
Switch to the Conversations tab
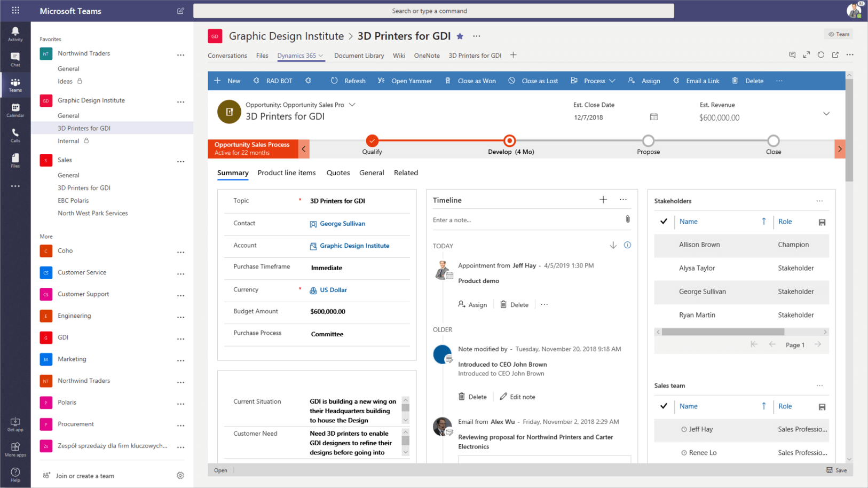pyautogui.click(x=227, y=56)
